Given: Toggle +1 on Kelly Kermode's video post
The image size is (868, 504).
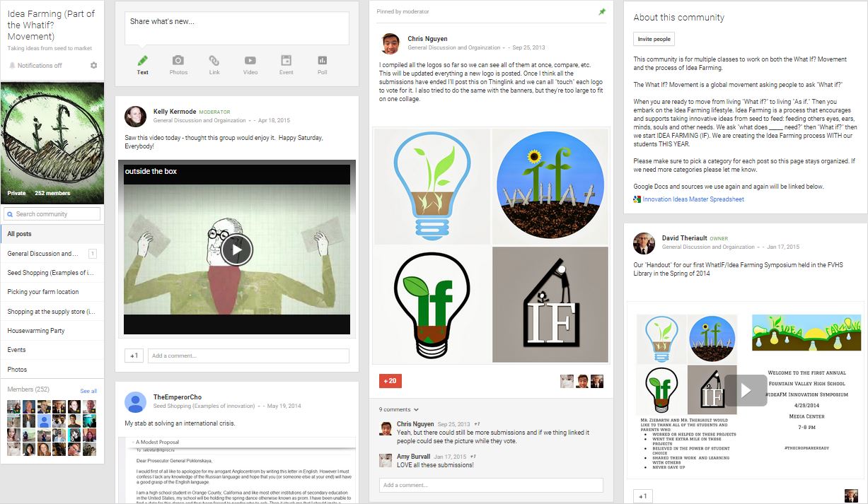Looking at the screenshot, I should point(134,356).
